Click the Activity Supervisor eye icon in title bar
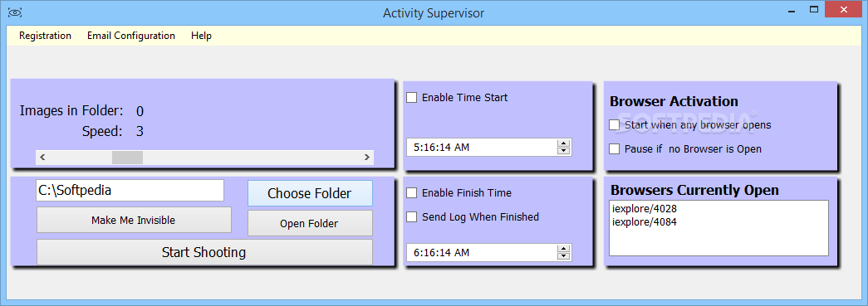Viewport: 868px width, 306px height. click(15, 12)
